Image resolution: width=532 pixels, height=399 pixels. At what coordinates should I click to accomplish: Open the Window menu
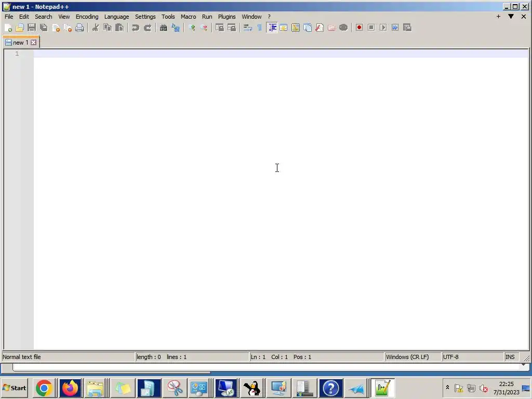pos(251,17)
